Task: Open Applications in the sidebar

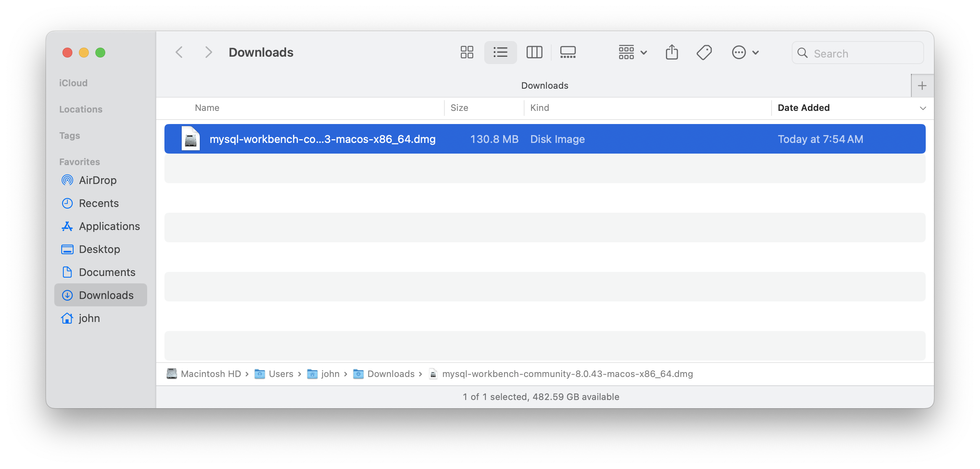Action: point(101,226)
